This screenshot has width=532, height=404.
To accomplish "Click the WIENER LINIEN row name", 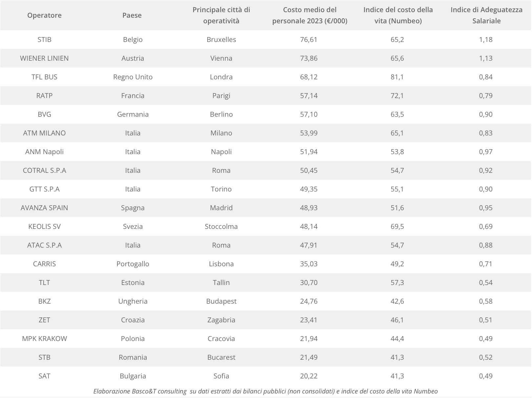I will pos(44,58).
